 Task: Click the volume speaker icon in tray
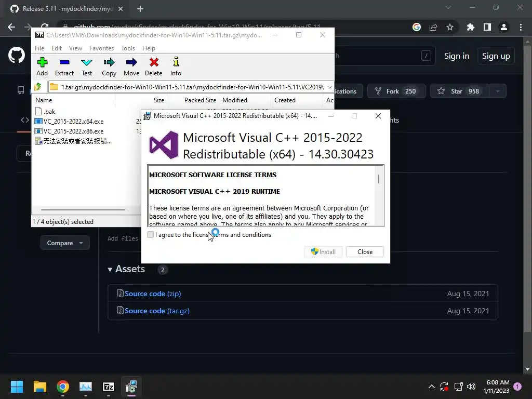click(471, 387)
